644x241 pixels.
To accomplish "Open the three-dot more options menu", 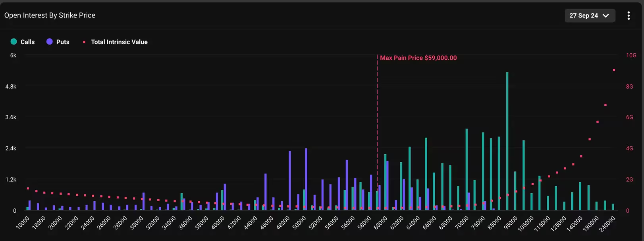I will click(629, 16).
